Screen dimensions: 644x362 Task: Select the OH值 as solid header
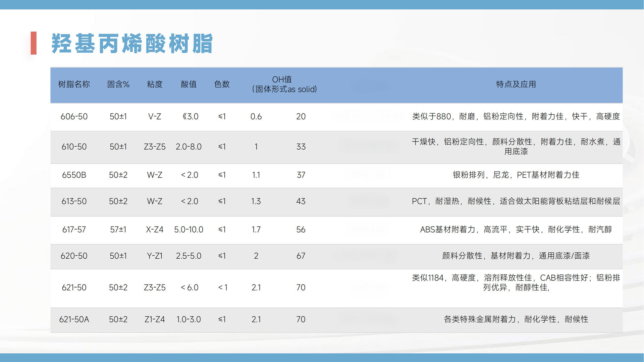[284, 84]
